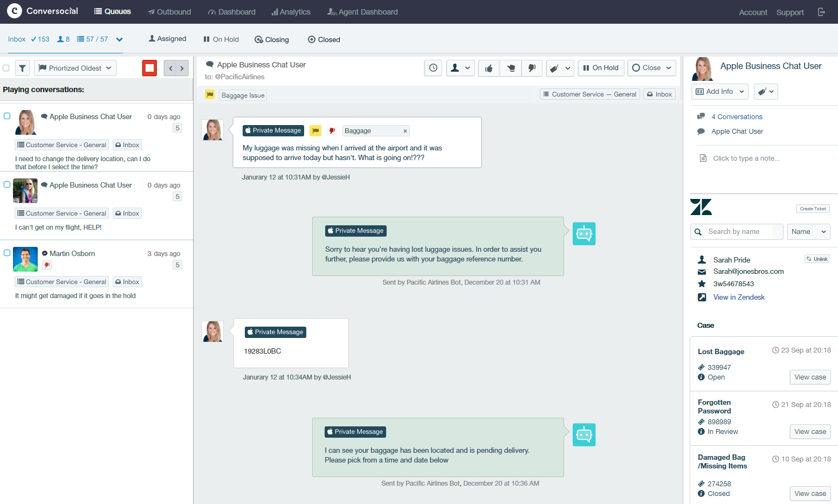Expand the Inbox queue chevron
This screenshot has height=504, width=838.
click(x=119, y=39)
